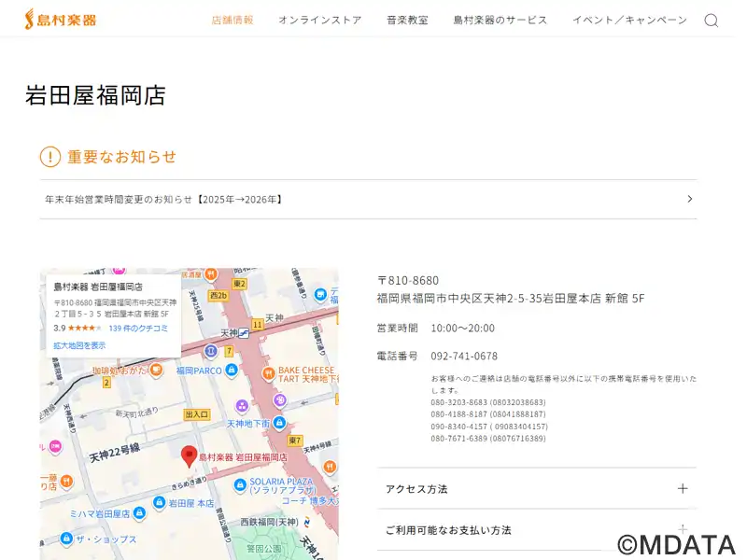Open the 店舗情報 menu item
Screen dimensions: 747x560
[233, 20]
